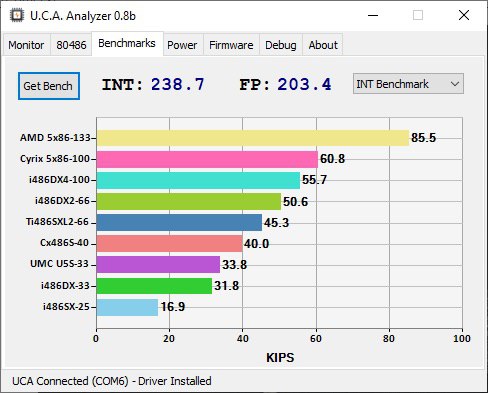Click the UCA Connected (COM6) status text
488x393 pixels.
pos(112,381)
